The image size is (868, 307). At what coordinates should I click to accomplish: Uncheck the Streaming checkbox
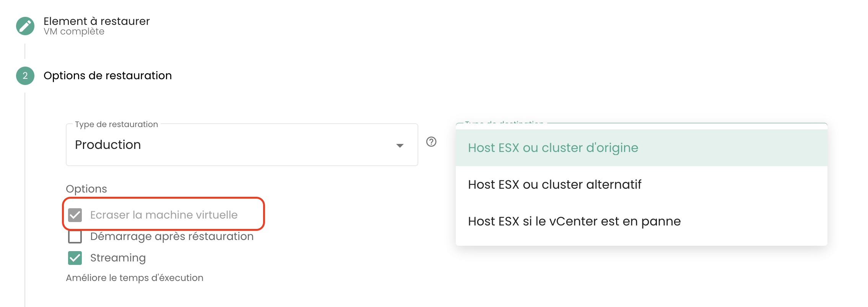[x=75, y=258]
